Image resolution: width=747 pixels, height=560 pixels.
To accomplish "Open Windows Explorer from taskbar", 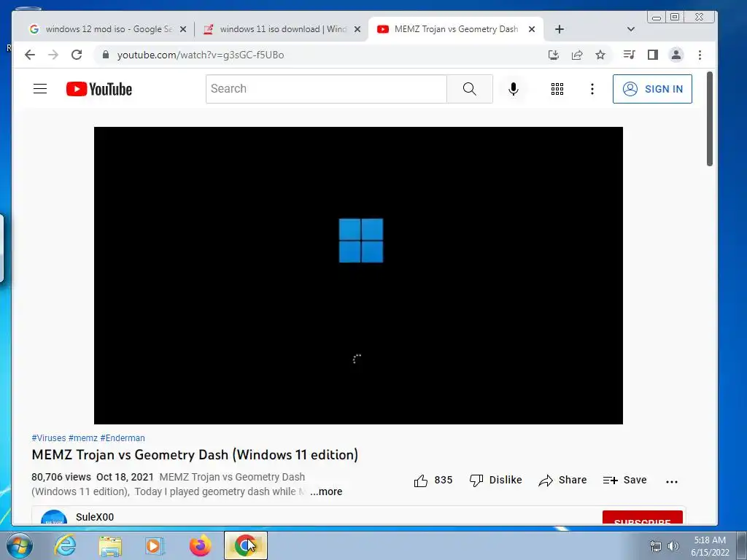I will pyautogui.click(x=110, y=545).
